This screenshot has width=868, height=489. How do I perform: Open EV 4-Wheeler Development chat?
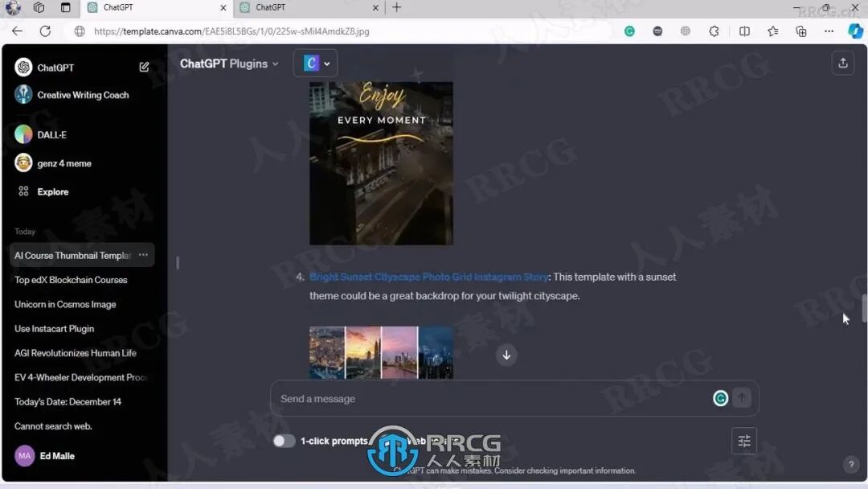(x=81, y=377)
